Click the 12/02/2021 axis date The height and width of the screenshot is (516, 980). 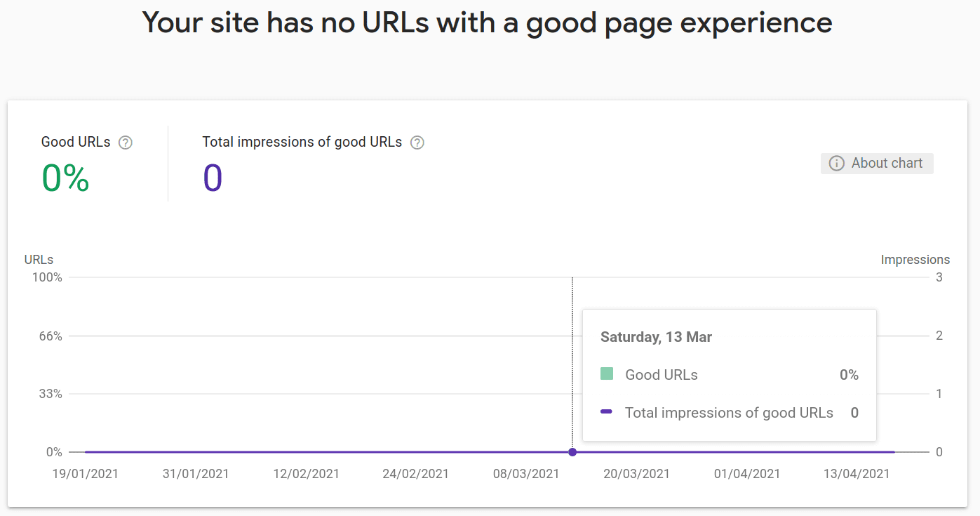(x=306, y=474)
